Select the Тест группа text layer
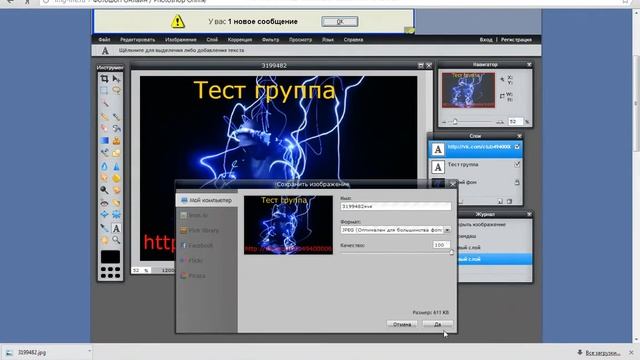The image size is (640, 360). point(476,167)
